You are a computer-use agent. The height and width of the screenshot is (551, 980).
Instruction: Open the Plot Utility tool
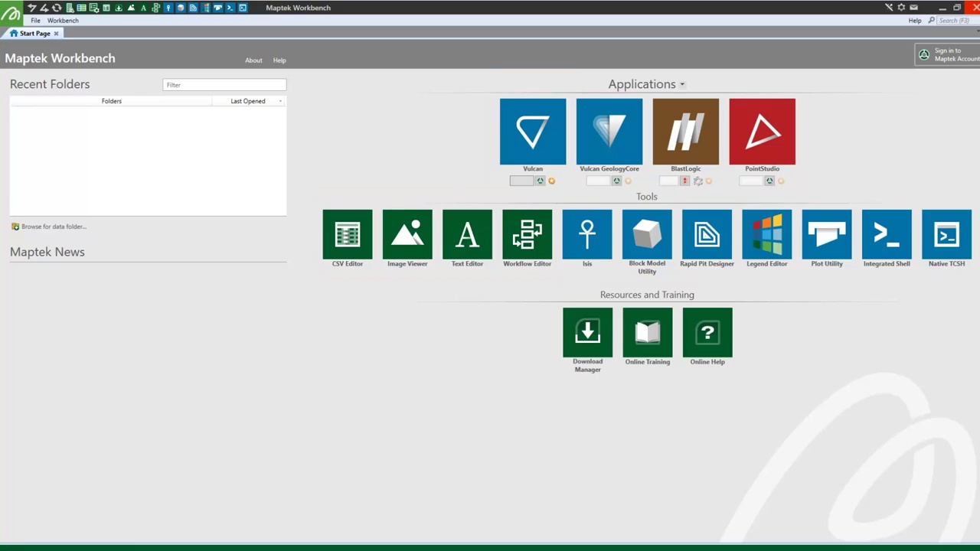pyautogui.click(x=827, y=234)
